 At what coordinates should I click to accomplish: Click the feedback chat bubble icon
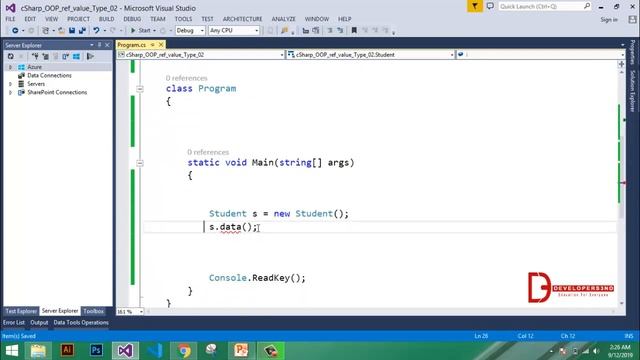(x=490, y=6)
